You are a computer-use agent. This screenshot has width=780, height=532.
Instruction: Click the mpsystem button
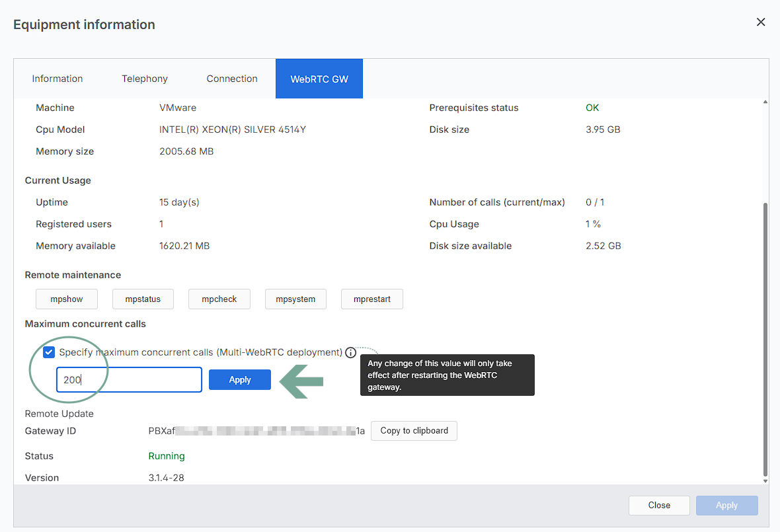(295, 299)
